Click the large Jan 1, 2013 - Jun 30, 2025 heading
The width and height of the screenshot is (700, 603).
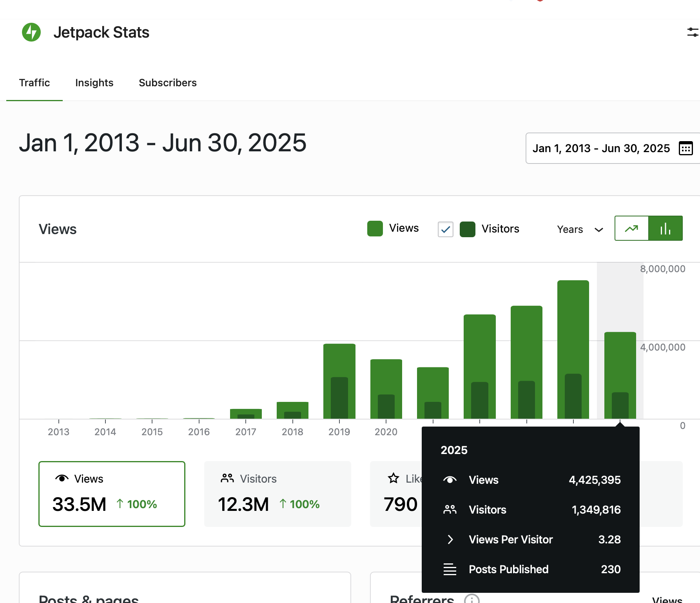click(x=163, y=143)
